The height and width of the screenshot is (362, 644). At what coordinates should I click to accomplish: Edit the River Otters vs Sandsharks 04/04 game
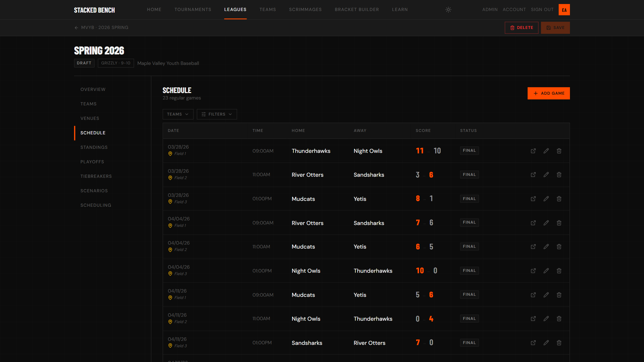546,223
